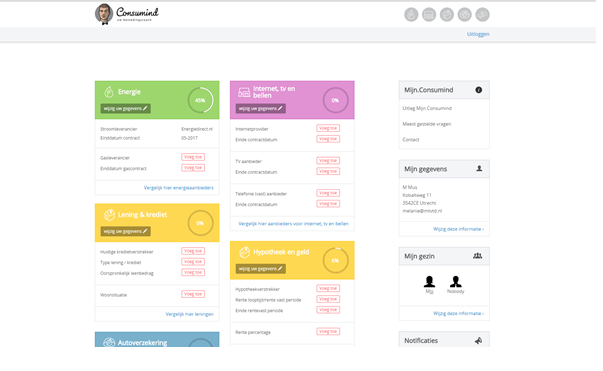
Task: Select the Nobody family member avatar
Action: tap(456, 284)
